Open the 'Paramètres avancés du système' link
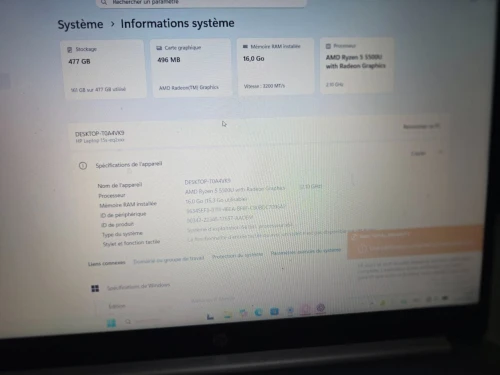 coord(305,252)
